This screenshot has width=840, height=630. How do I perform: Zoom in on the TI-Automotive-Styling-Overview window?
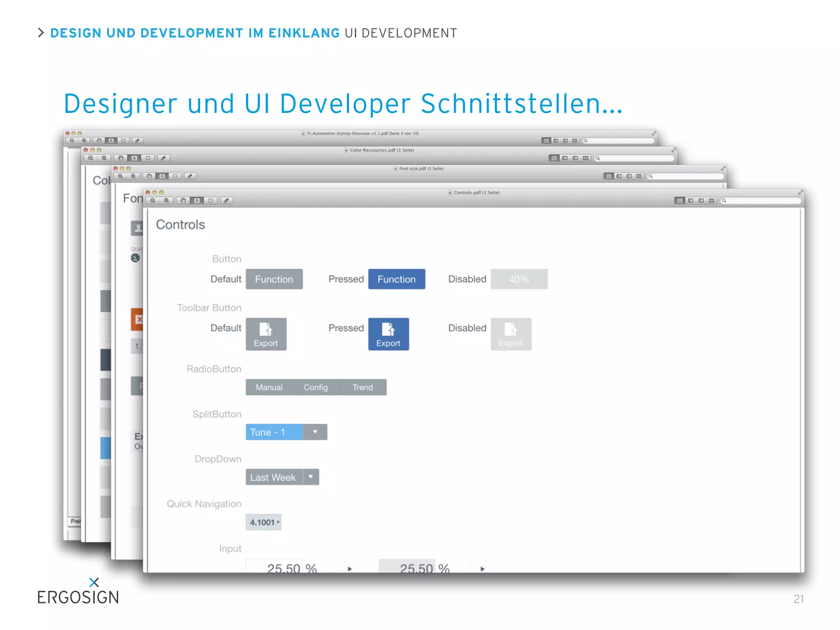(x=84, y=141)
